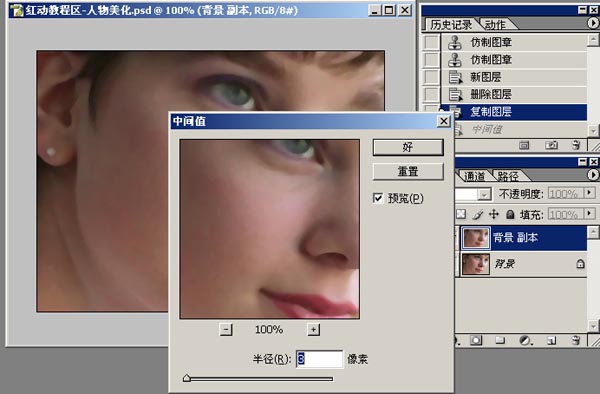Open the History panel flyout menu arrow

click(593, 23)
